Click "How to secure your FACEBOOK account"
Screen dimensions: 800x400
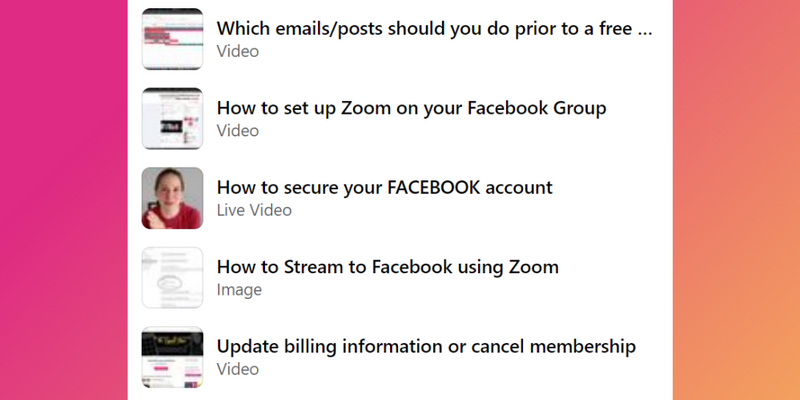tap(384, 187)
